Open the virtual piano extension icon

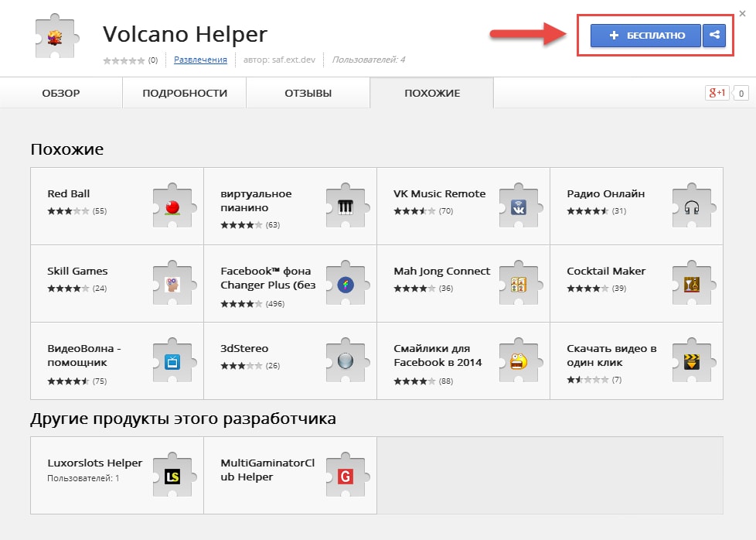tap(346, 206)
